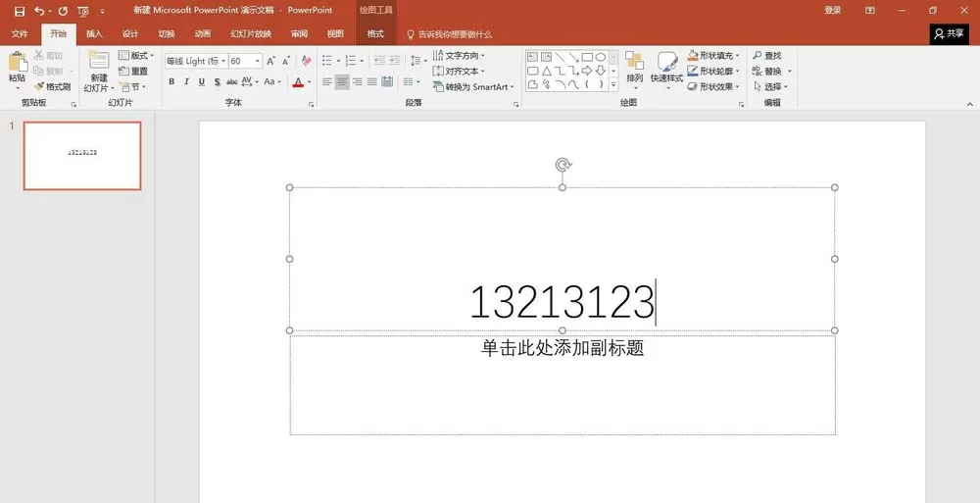980x503 pixels.
Task: Select the Format Painter (格式刷)
Action: pos(53,86)
